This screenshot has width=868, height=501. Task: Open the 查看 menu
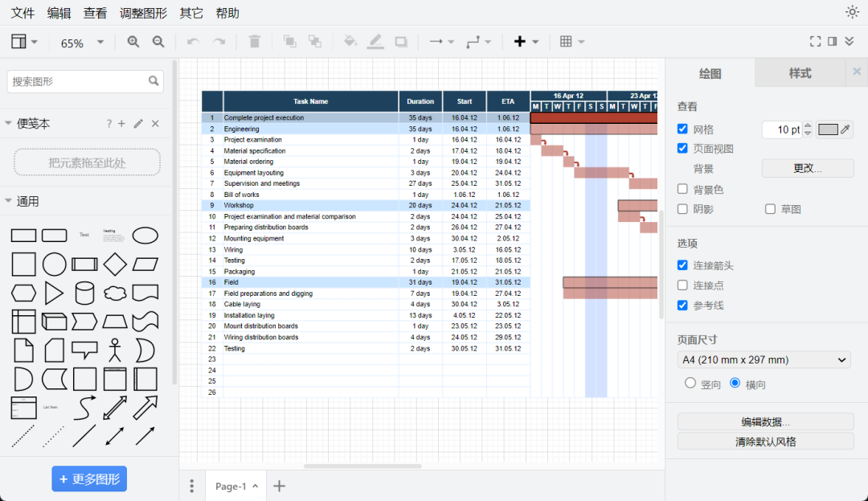[x=95, y=13]
